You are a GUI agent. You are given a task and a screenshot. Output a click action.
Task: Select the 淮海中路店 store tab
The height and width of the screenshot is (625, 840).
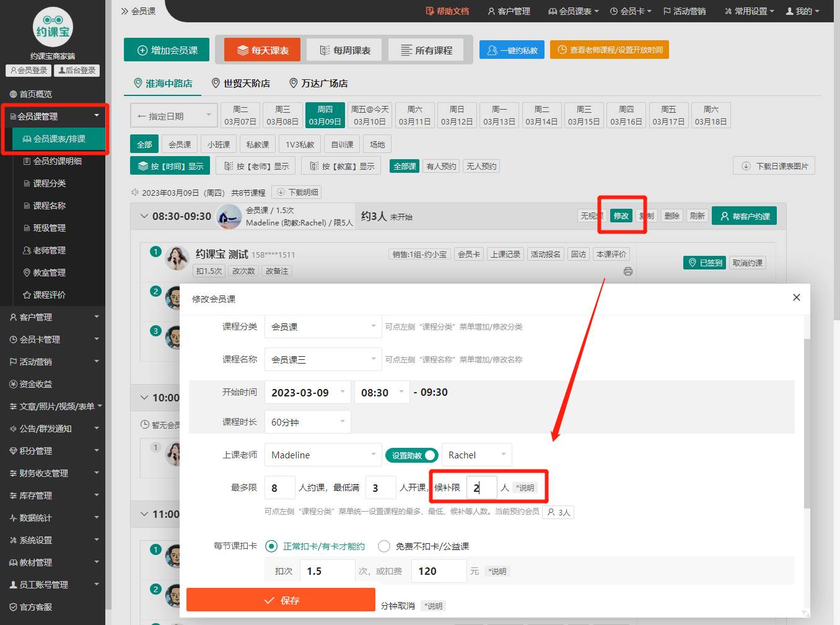click(x=163, y=83)
